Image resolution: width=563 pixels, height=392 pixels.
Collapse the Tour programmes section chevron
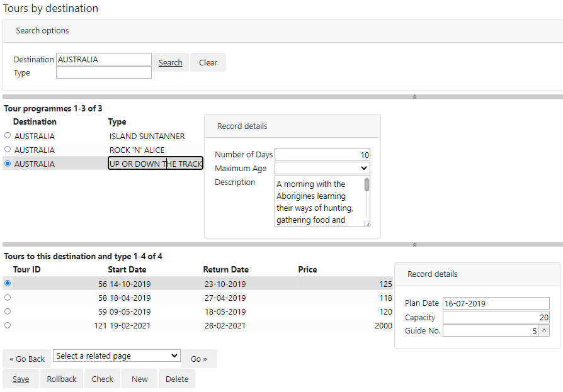point(414,245)
